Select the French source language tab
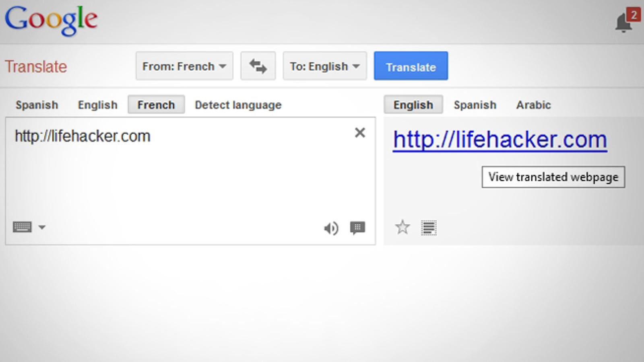The width and height of the screenshot is (644, 362). coord(156,105)
